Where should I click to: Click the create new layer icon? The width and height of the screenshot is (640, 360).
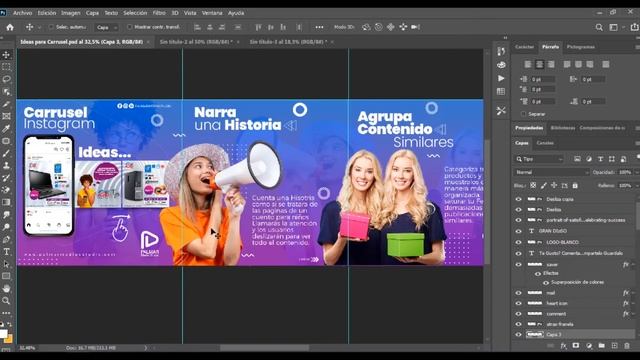click(x=614, y=346)
